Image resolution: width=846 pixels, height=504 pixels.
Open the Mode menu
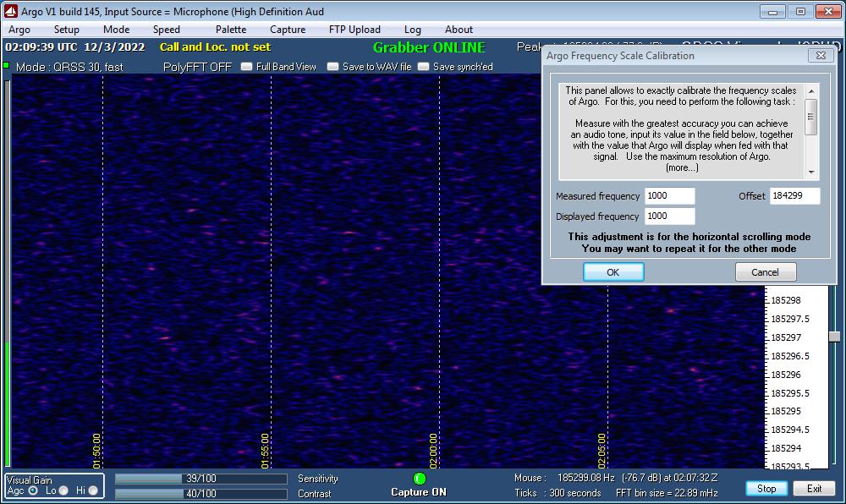(117, 30)
